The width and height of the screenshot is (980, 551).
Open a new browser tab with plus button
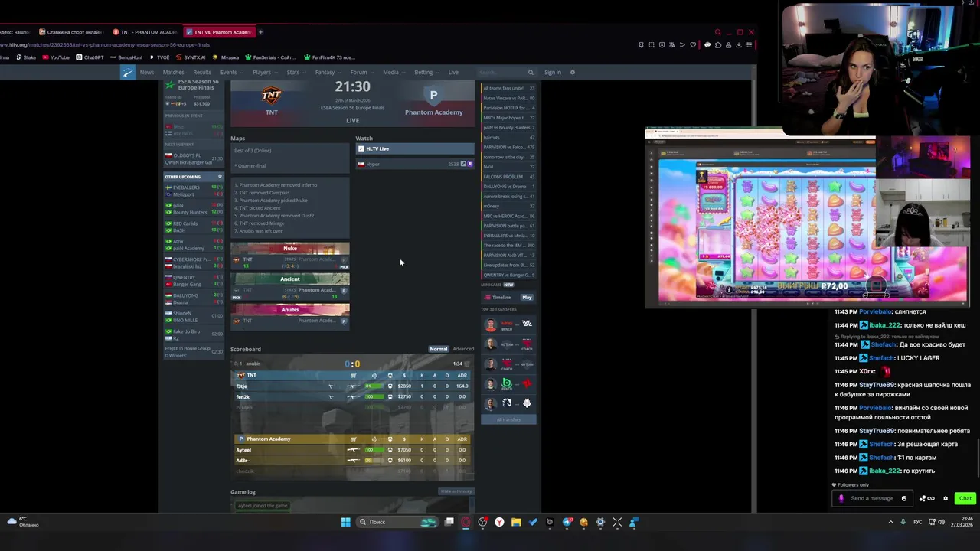click(x=260, y=32)
